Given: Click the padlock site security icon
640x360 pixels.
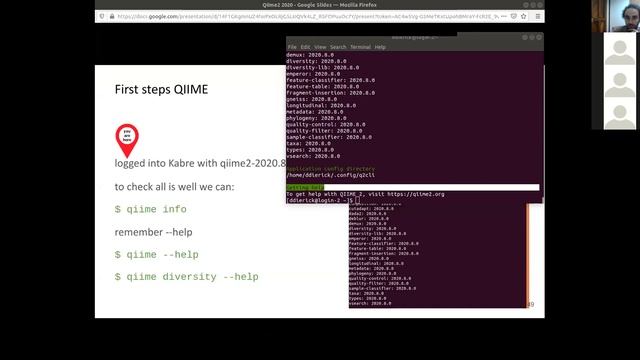Looking at the screenshot, I should point(112,16).
